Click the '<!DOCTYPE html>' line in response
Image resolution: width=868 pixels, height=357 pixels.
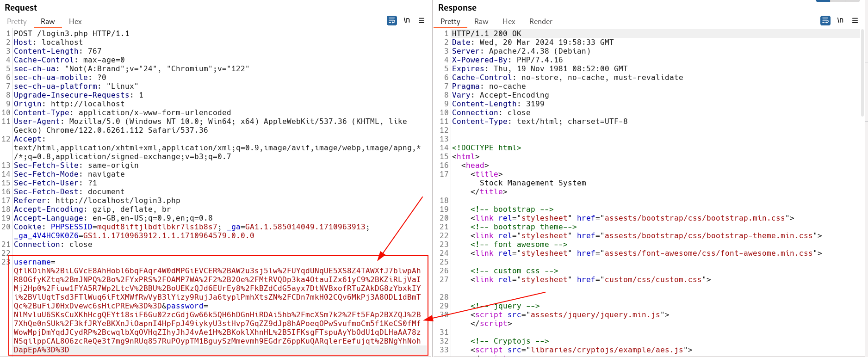click(x=487, y=148)
